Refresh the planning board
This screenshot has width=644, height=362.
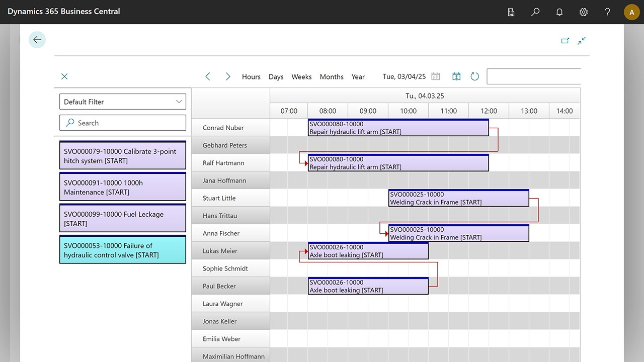pos(474,76)
